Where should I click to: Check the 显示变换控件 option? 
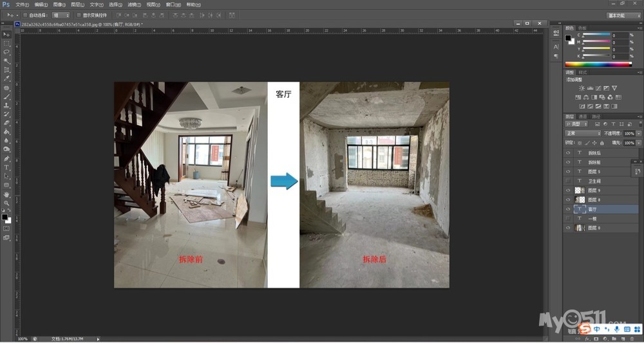point(79,15)
